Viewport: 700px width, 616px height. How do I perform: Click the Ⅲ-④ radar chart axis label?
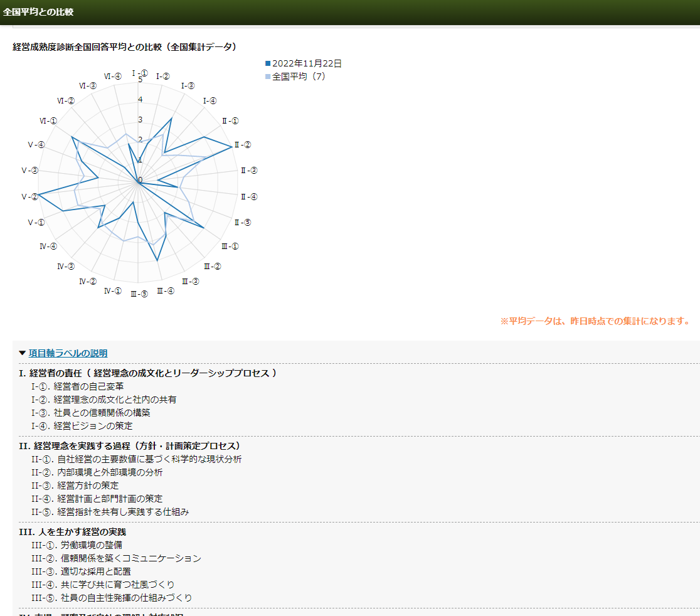pos(166,290)
